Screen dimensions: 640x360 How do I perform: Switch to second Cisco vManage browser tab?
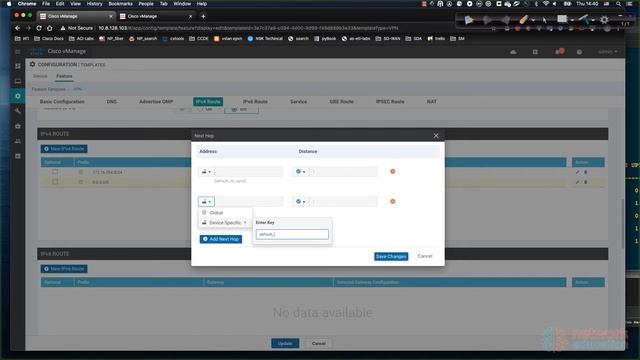[x=156, y=16]
